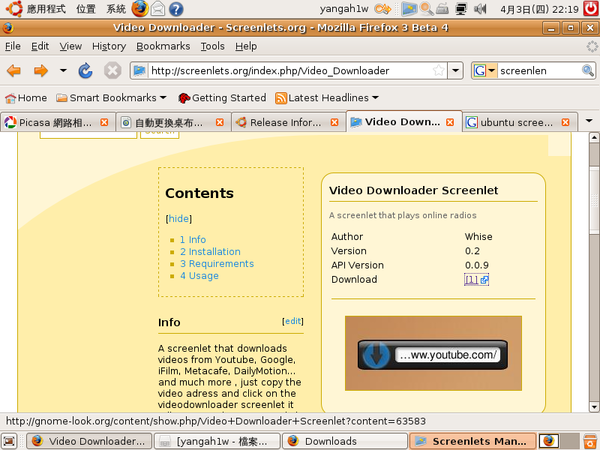
Task: Open the Tools menu
Action: (x=212, y=46)
